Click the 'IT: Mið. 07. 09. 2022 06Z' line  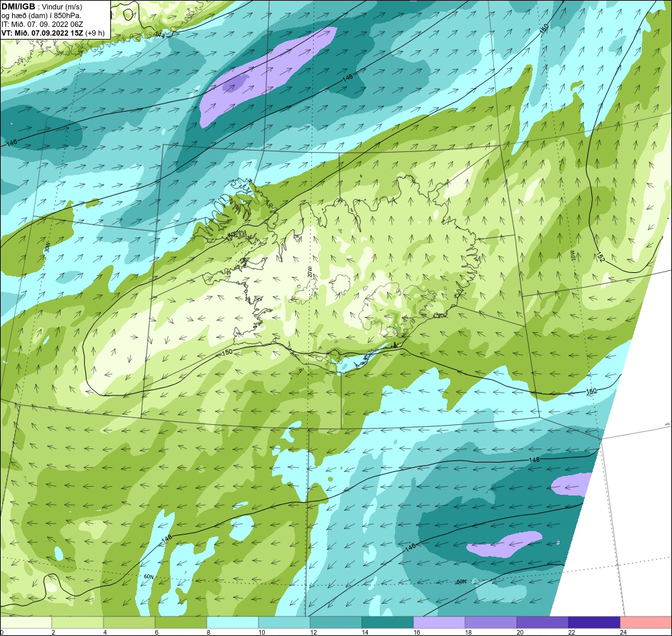tap(42, 24)
